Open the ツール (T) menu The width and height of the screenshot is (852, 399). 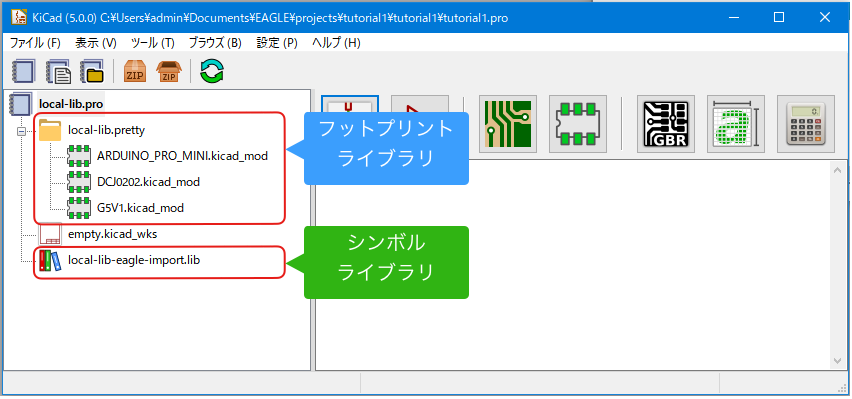click(x=153, y=43)
